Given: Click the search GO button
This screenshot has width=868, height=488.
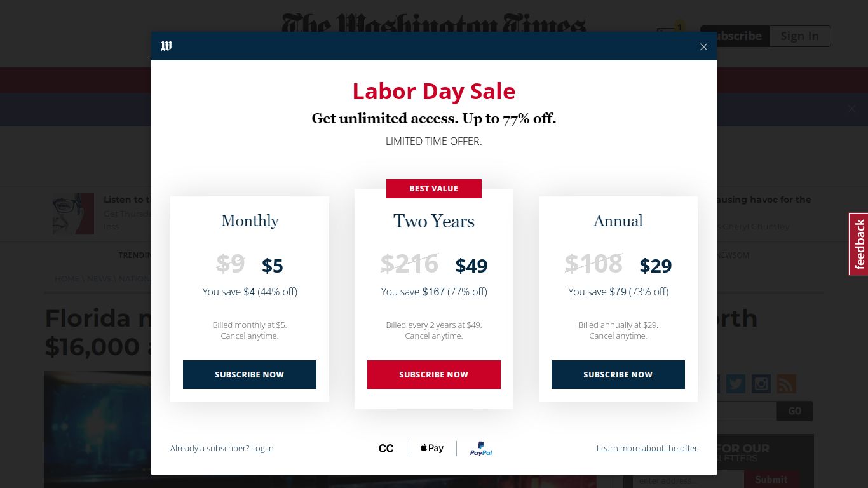Looking at the screenshot, I should point(795,411).
